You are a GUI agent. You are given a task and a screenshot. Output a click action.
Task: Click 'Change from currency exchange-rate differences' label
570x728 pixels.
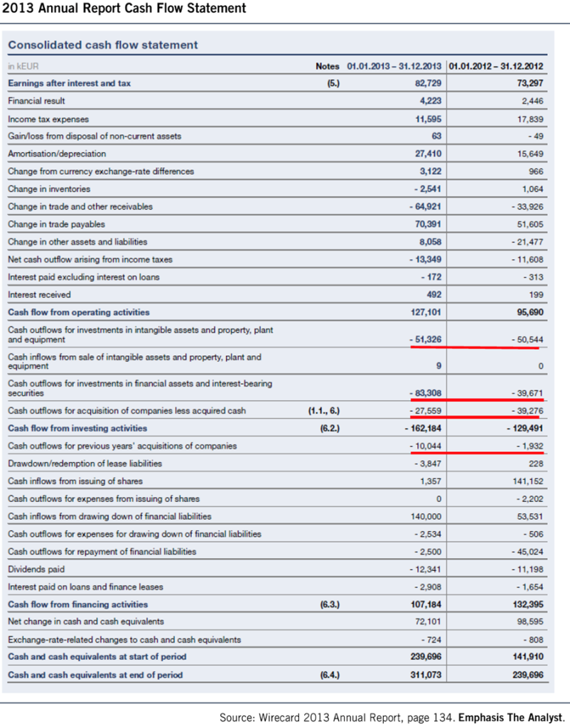tap(101, 172)
